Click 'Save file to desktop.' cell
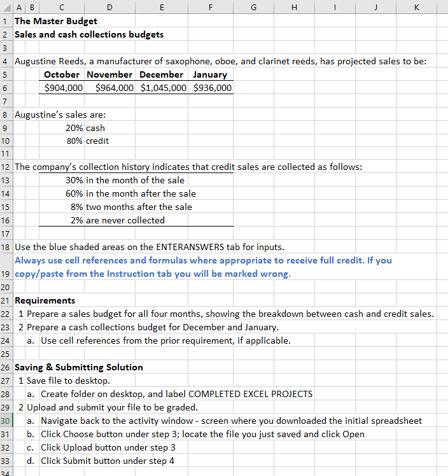Screen dimensions: 448x476 [x=68, y=381]
